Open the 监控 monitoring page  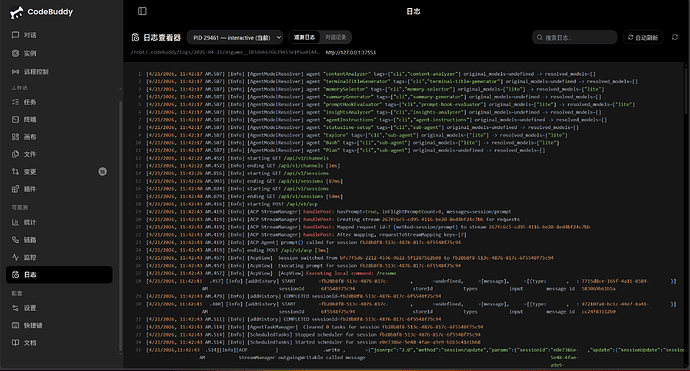pyautogui.click(x=59, y=257)
